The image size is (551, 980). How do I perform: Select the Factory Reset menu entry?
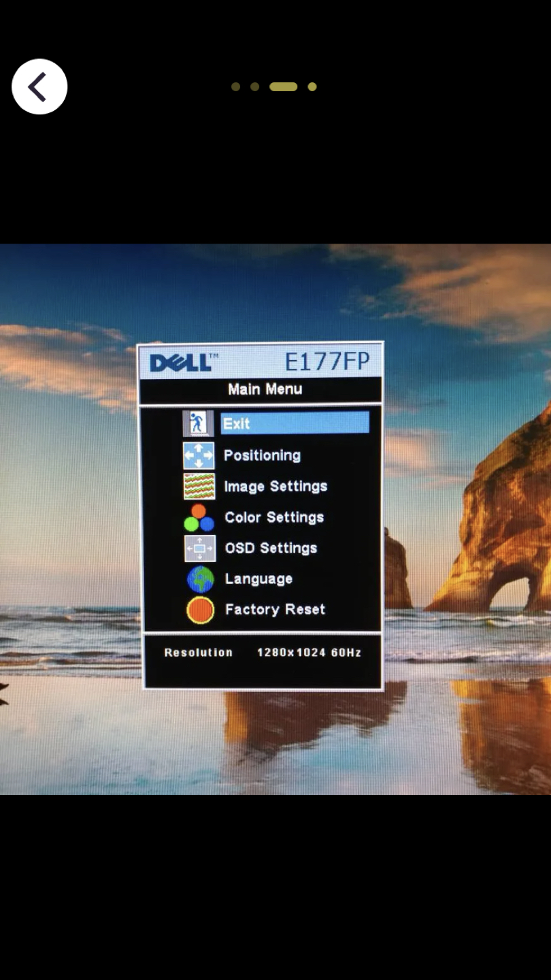(x=275, y=609)
